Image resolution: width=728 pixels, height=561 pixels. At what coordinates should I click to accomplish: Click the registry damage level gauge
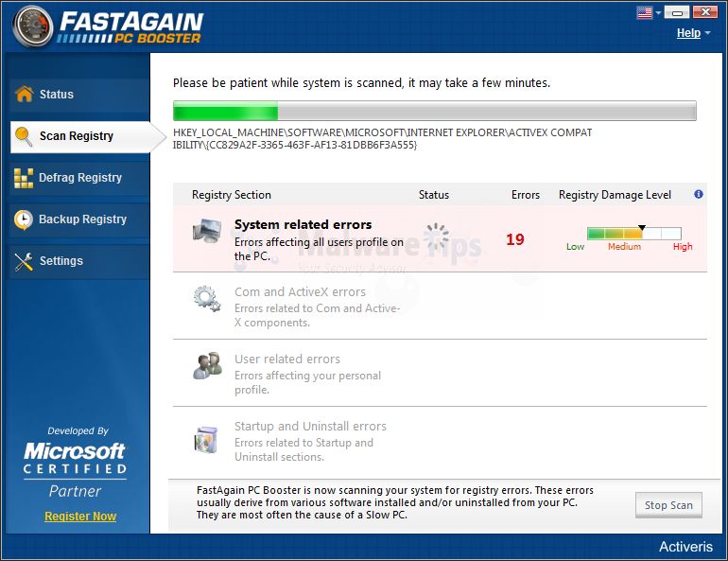pyautogui.click(x=634, y=233)
